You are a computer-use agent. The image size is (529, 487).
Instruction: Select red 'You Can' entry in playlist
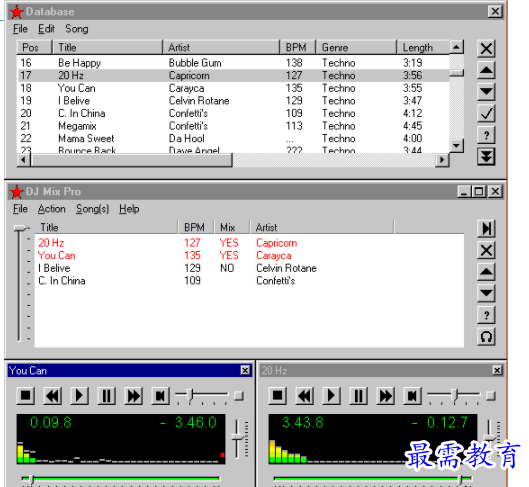point(249,255)
